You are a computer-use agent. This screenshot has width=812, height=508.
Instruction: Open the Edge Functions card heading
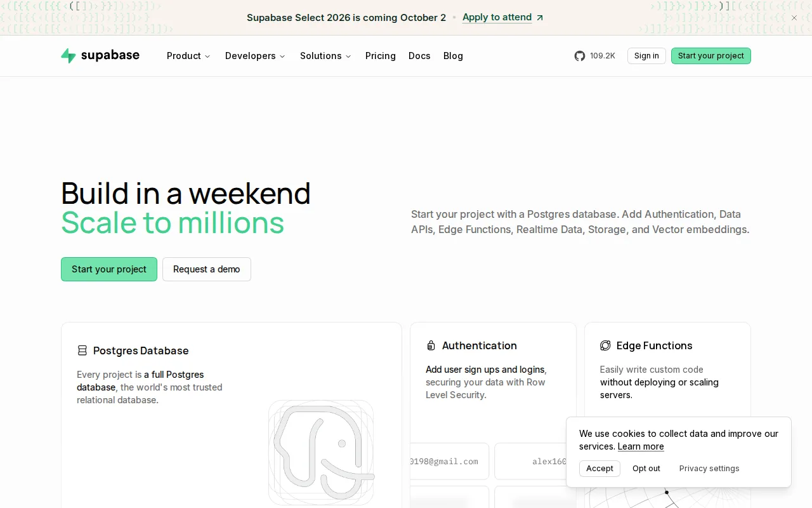tap(655, 345)
